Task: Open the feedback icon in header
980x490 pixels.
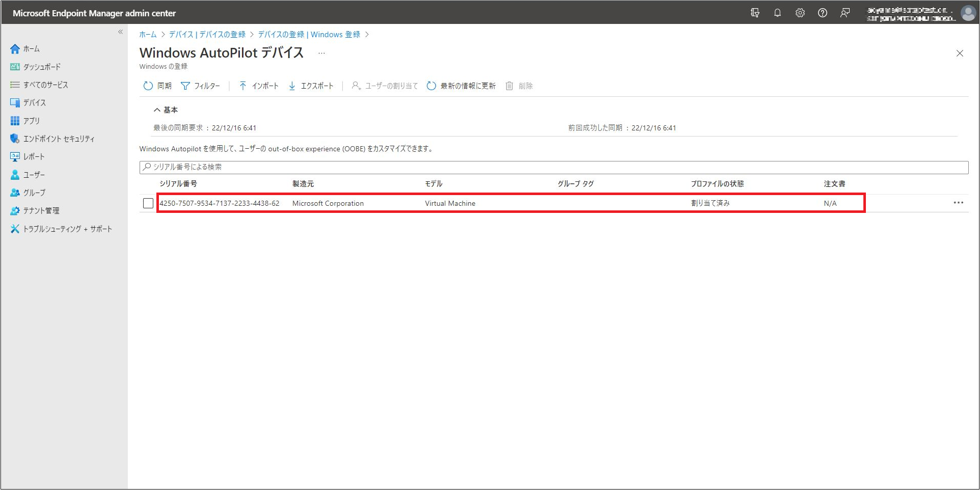Action: [845, 13]
